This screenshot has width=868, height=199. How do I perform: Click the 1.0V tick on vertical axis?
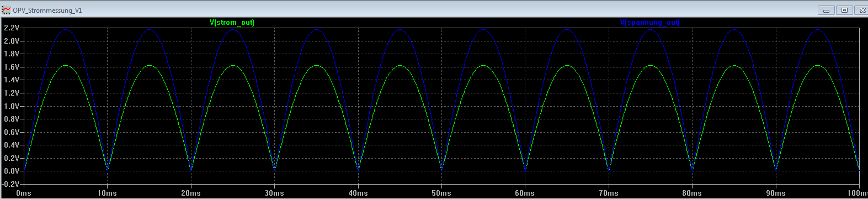(12, 106)
